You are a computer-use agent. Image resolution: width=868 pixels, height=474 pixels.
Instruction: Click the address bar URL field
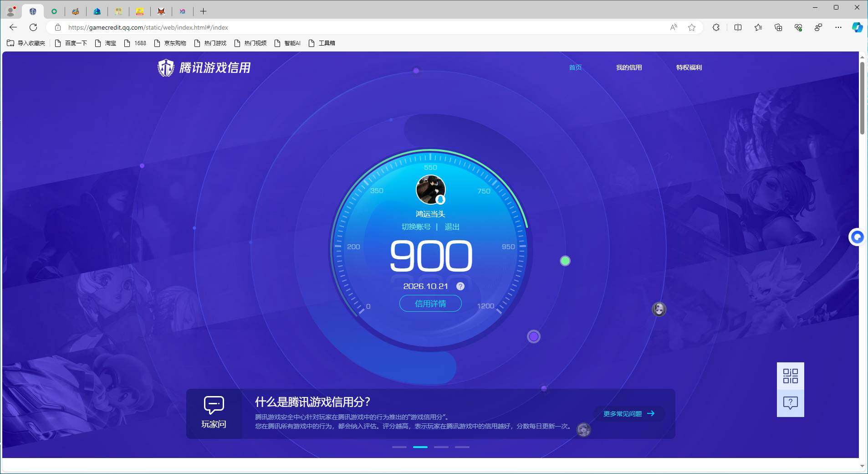[364, 27]
